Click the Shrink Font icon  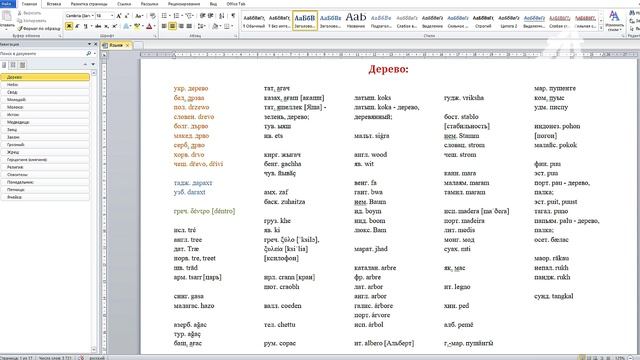[x=127, y=16]
